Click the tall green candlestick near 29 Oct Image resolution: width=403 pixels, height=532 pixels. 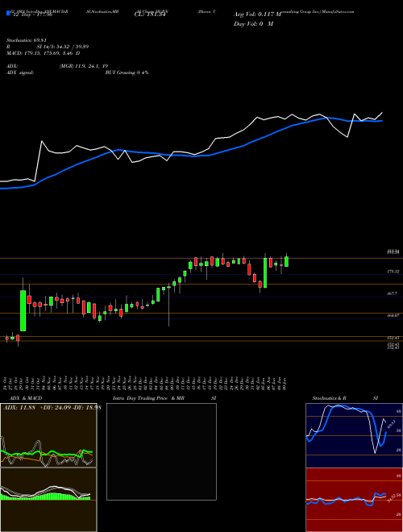[x=23, y=310]
